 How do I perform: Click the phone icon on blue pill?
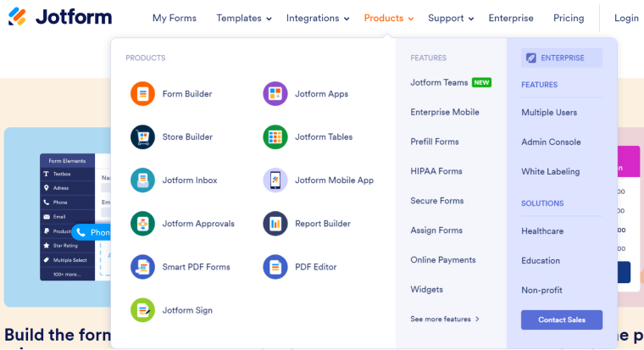click(80, 232)
